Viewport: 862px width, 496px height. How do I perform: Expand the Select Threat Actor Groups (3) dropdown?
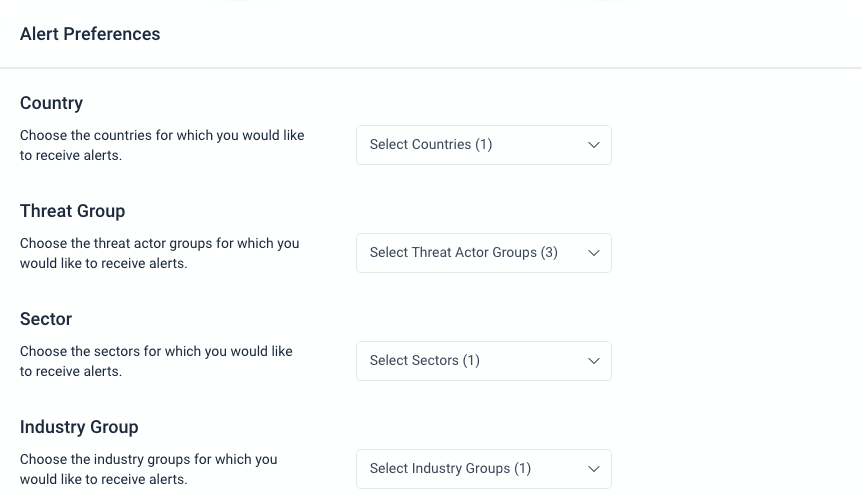pyautogui.click(x=483, y=253)
